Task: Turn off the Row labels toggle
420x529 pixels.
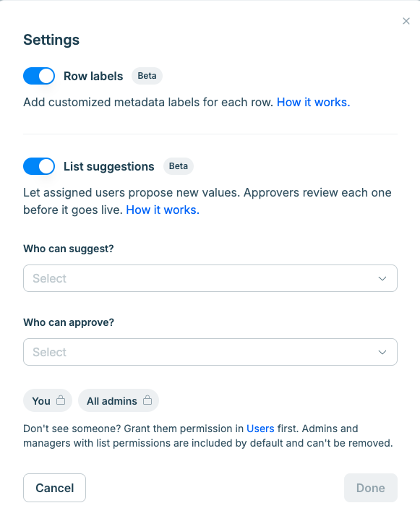Action: tap(39, 76)
